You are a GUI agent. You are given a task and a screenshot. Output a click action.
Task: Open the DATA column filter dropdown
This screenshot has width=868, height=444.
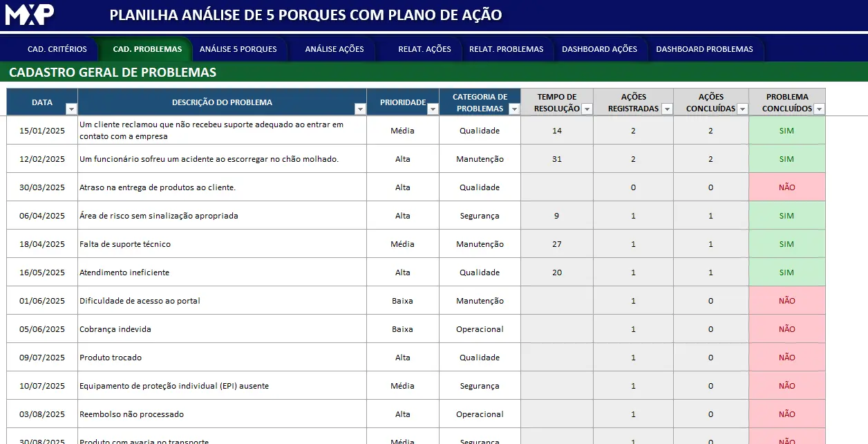point(71,109)
